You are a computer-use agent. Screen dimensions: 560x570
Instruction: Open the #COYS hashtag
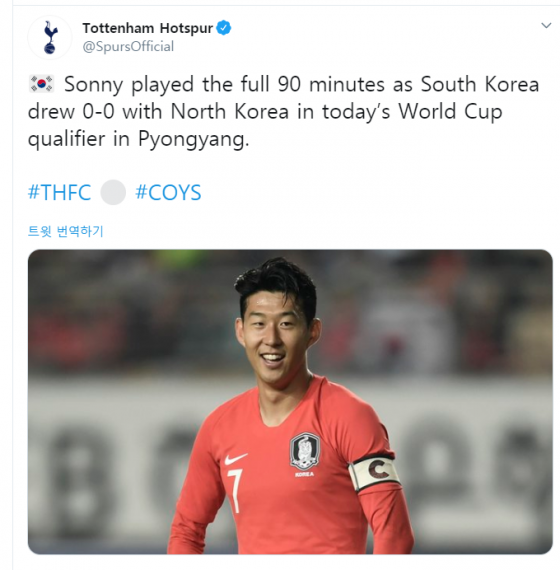coord(168,192)
